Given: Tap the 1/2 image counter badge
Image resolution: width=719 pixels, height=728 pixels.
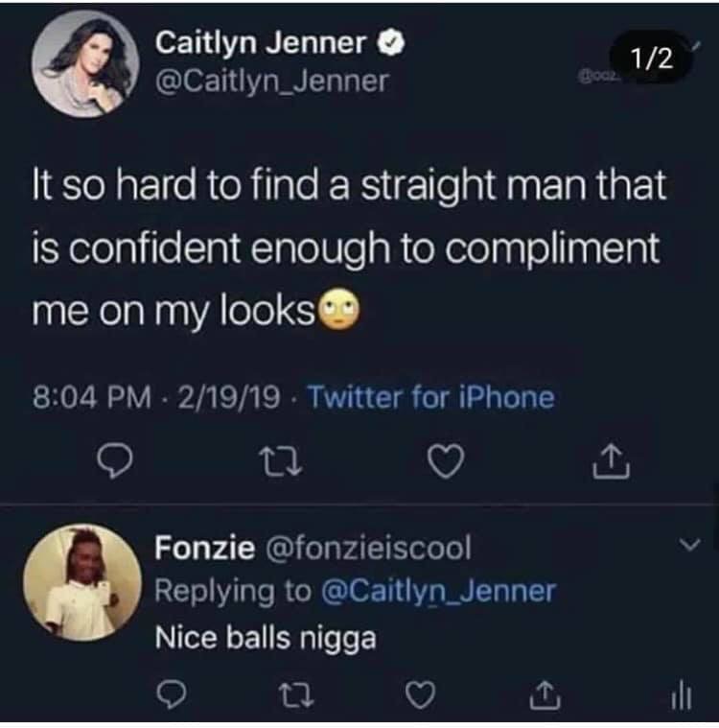Looking at the screenshot, I should 652,58.
